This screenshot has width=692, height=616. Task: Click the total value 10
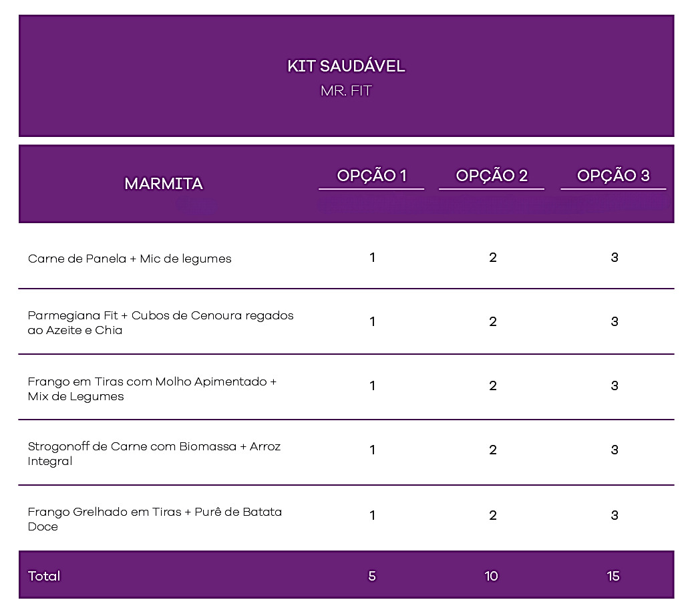tap(491, 577)
